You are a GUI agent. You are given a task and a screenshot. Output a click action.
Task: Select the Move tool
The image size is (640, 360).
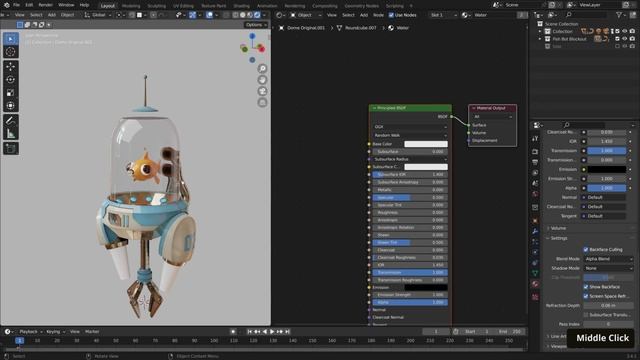click(x=11, y=66)
